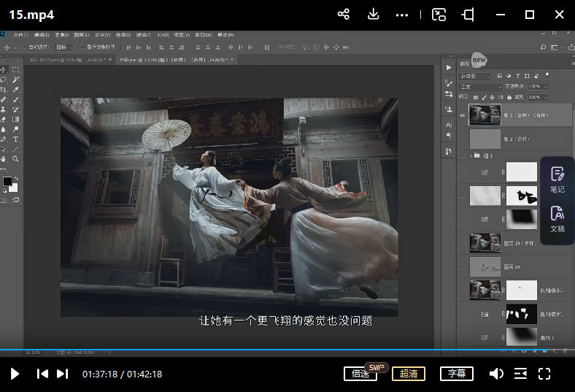Click the 字幕 subtitles button

pos(457,374)
